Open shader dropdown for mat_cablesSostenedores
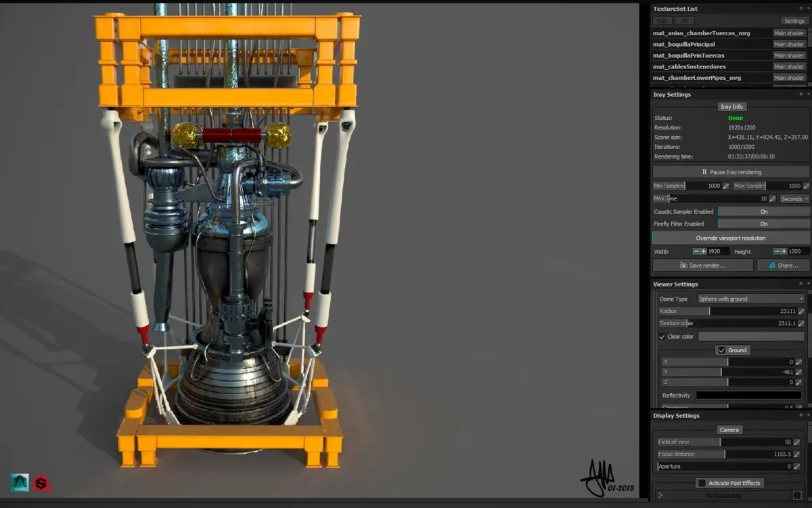 (x=789, y=66)
